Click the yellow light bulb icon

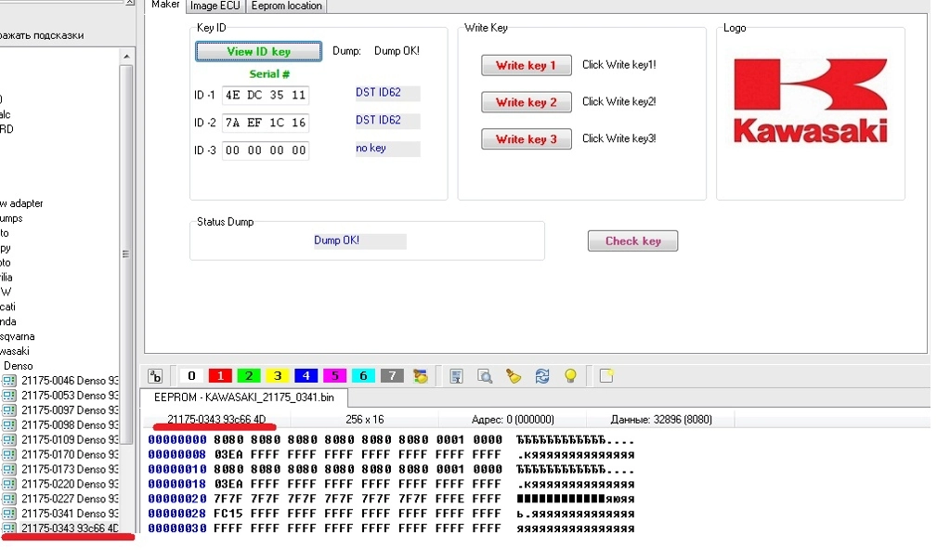pyautogui.click(x=571, y=376)
